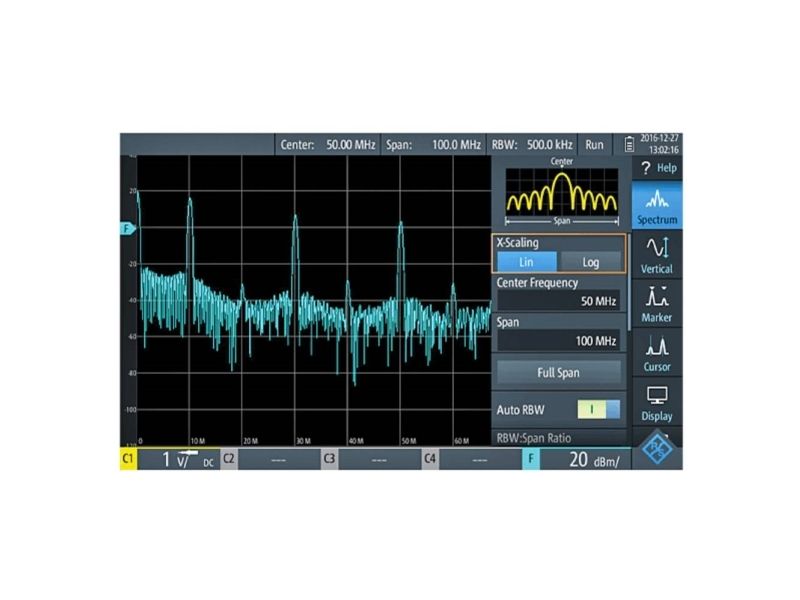
Task: Select the C2 channel label
Action: point(229,459)
